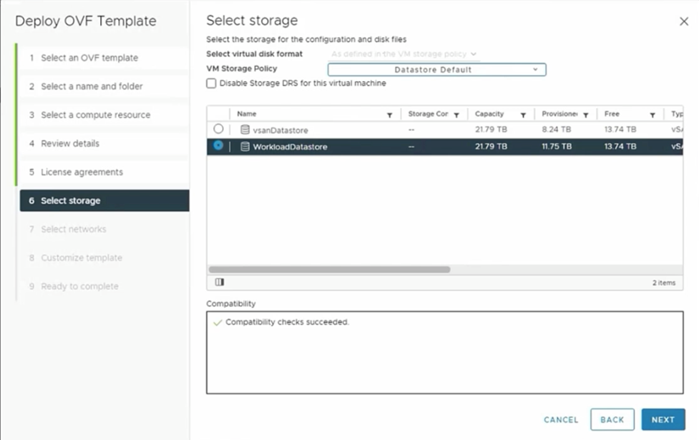Click the WorkloadDatastore datastore icon
The height and width of the screenshot is (440, 699).
(244, 147)
